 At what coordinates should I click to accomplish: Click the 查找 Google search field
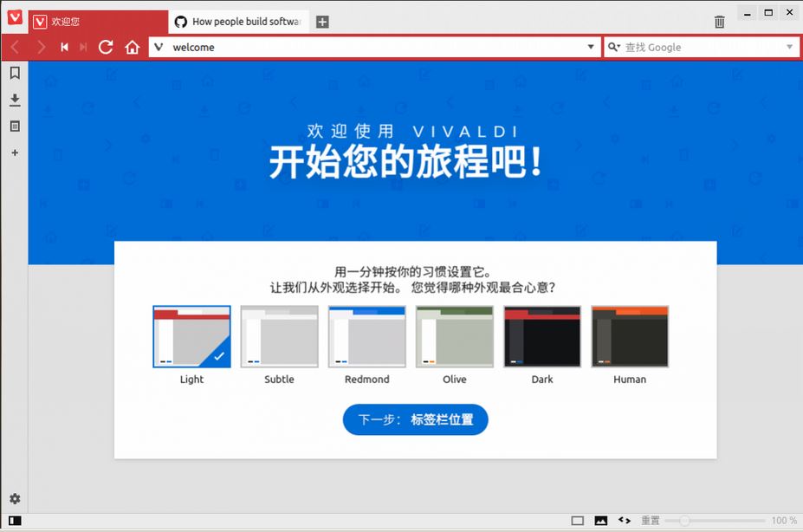click(703, 47)
